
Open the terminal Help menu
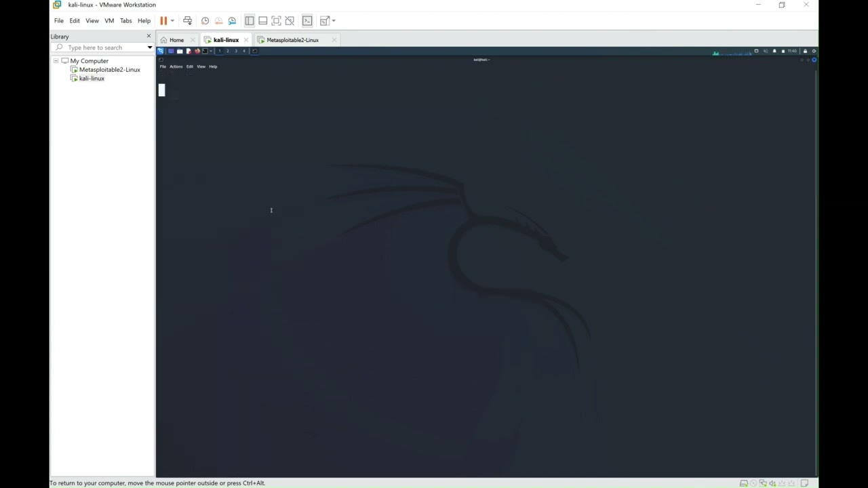click(213, 66)
